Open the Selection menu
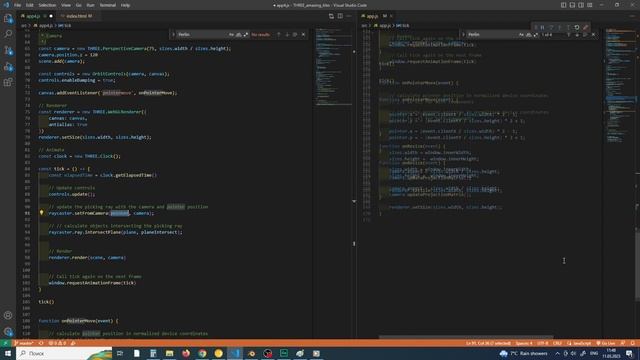640x360 pixels. pyautogui.click(x=47, y=5)
